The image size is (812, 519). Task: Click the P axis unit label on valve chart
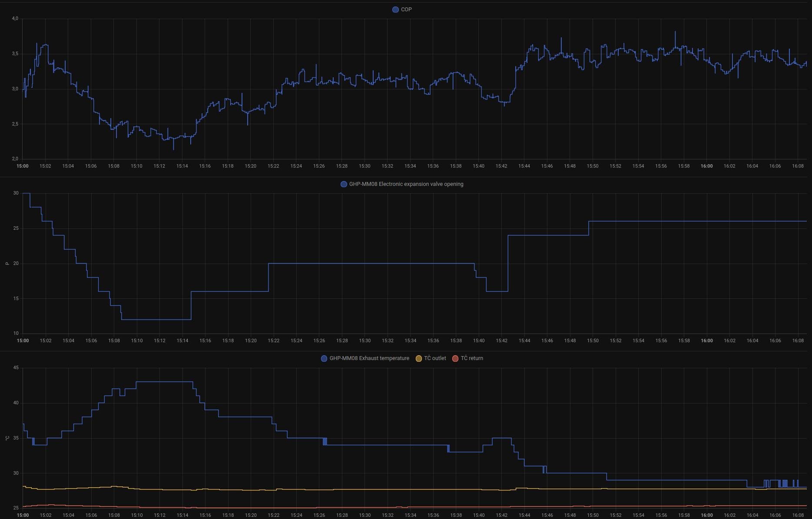pos(7,264)
